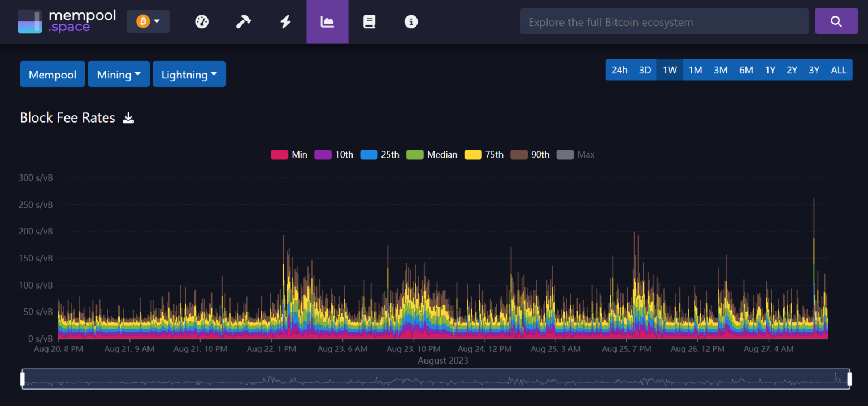
Task: Click the search magnifier button
Action: pos(836,21)
